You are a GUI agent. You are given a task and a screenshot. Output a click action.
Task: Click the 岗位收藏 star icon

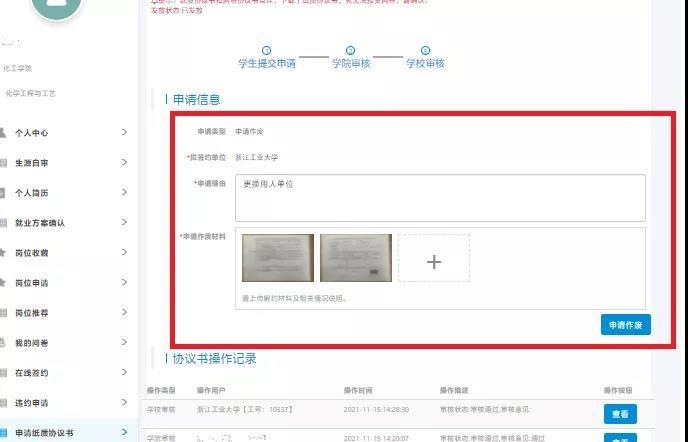[x=2, y=252]
